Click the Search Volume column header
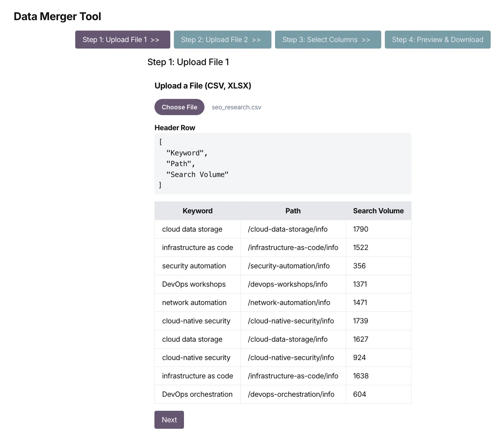504x441 pixels. [378, 211]
